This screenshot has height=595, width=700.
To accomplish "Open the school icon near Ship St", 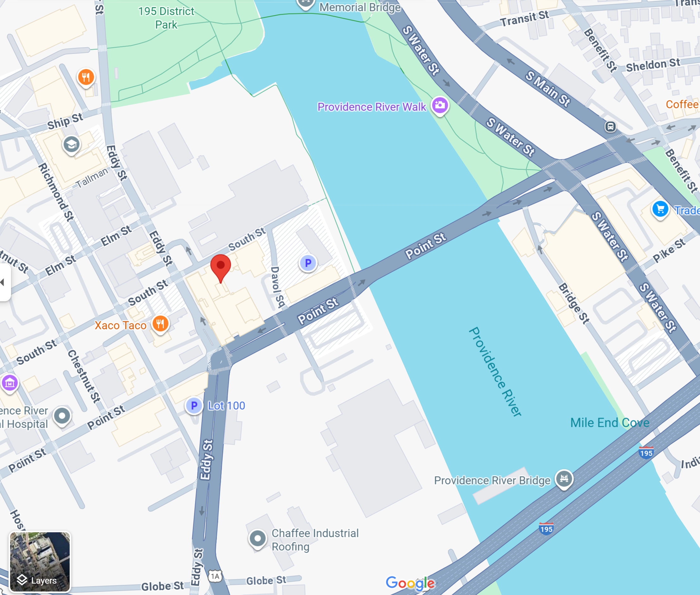I will [72, 145].
